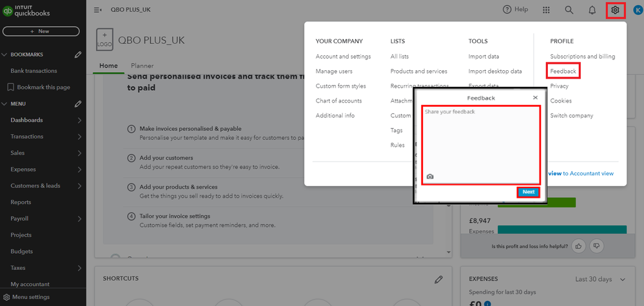Open Projects in the sidebar
Viewport: 644px width, 306px height.
21,235
